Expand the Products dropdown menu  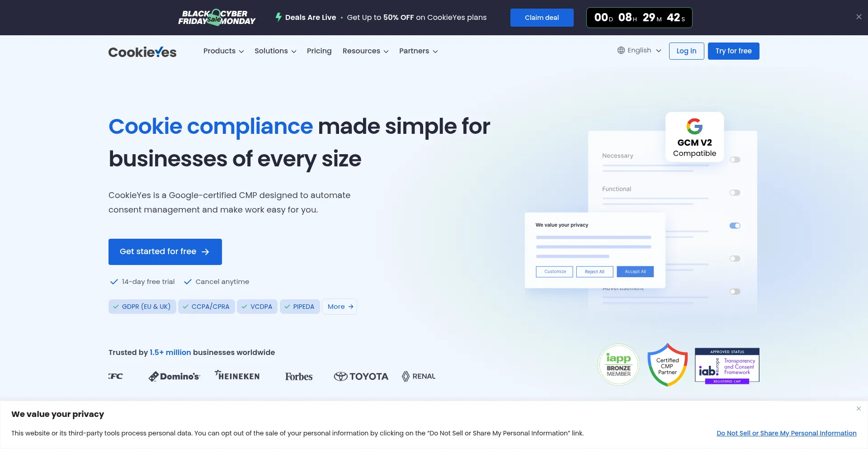(x=223, y=51)
